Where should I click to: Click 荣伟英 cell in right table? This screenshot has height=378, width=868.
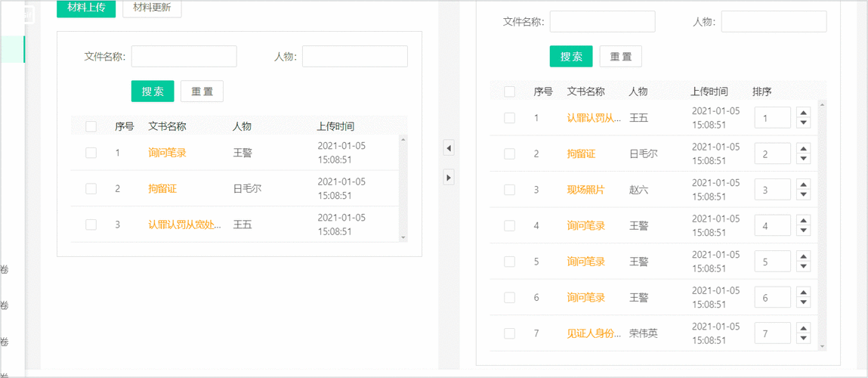point(643,333)
